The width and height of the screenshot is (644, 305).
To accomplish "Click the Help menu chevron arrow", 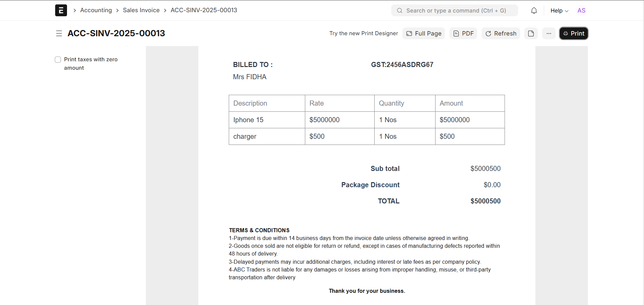I will coord(567,11).
